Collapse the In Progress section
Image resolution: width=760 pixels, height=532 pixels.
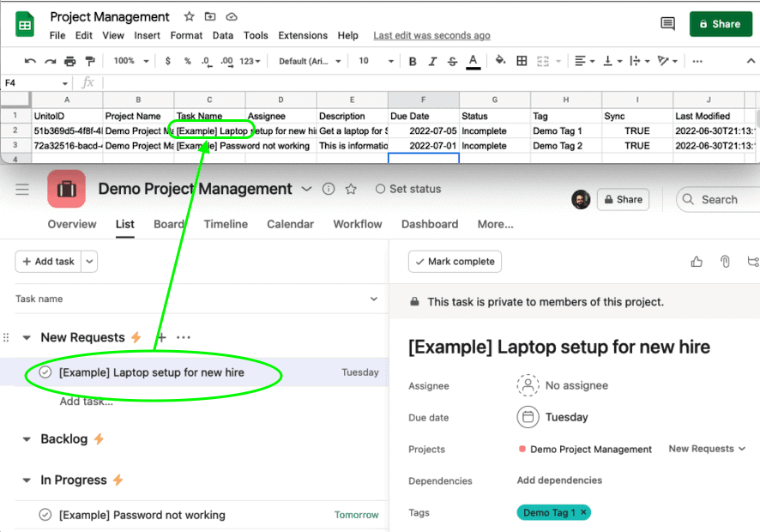[x=27, y=481]
